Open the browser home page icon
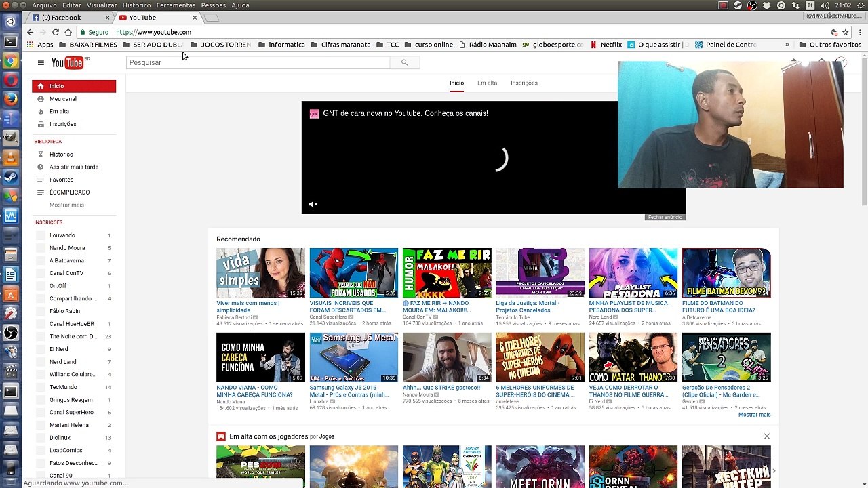Image resolution: width=868 pixels, height=488 pixels. coord(68,32)
